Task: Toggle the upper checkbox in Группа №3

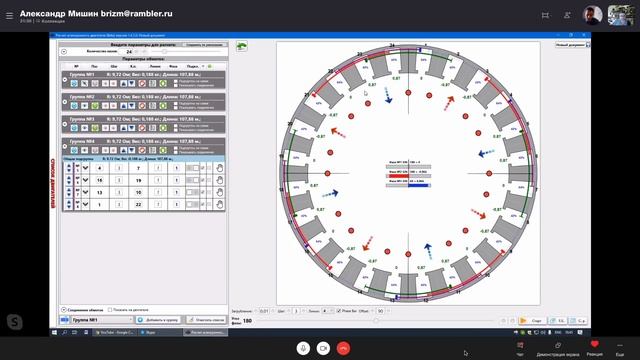Action: [x=176, y=125]
